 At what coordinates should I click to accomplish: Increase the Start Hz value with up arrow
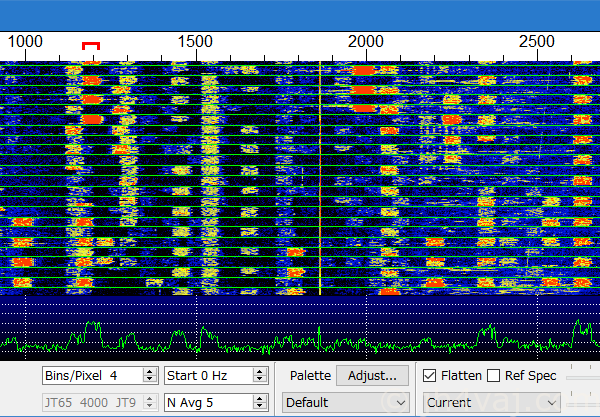(x=260, y=371)
